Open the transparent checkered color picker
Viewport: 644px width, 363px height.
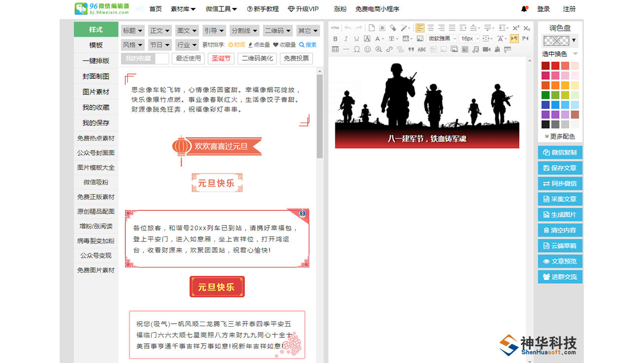(x=556, y=40)
